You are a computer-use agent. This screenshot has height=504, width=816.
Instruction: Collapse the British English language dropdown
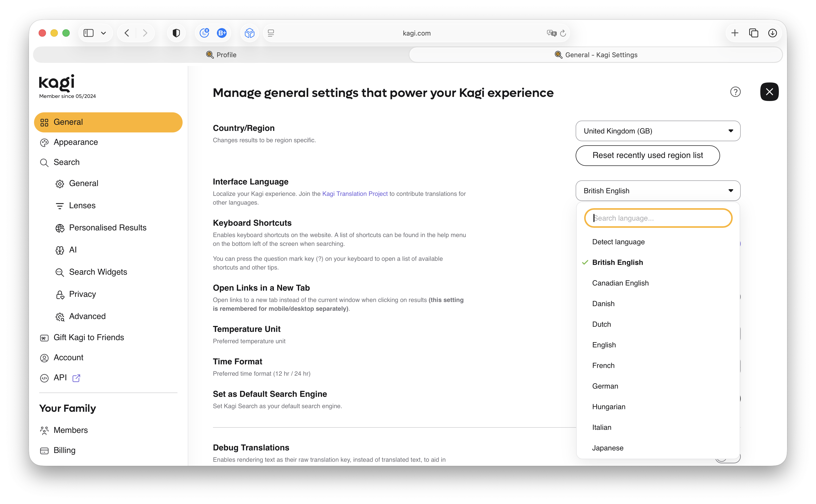[658, 190]
